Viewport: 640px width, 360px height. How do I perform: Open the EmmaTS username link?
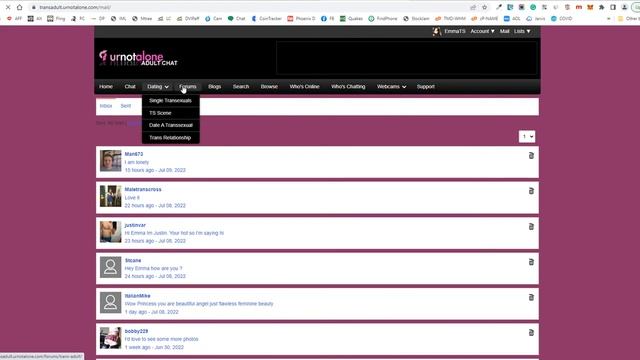click(455, 31)
